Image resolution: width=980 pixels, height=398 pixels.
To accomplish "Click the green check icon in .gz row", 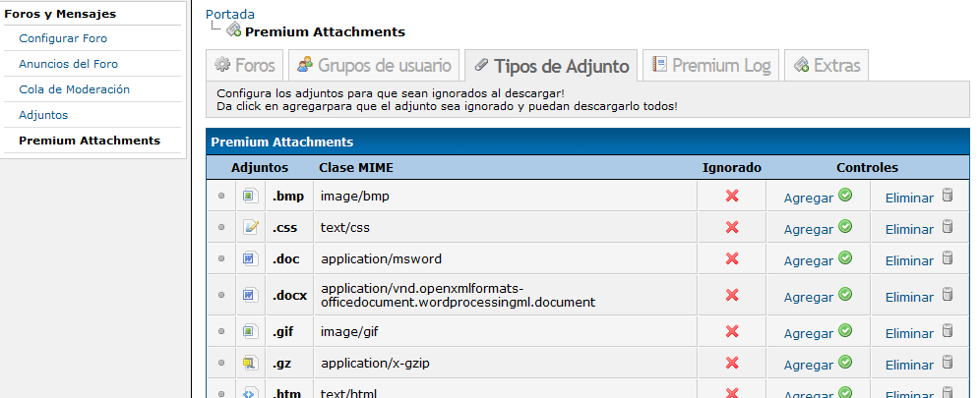I will click(x=844, y=363).
